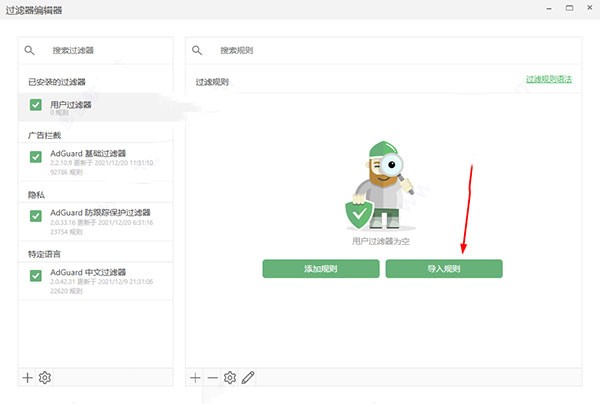Screen dimensions: 600x404
Task: Uncheck the 用户过滤器 checkbox
Action: tap(36, 104)
